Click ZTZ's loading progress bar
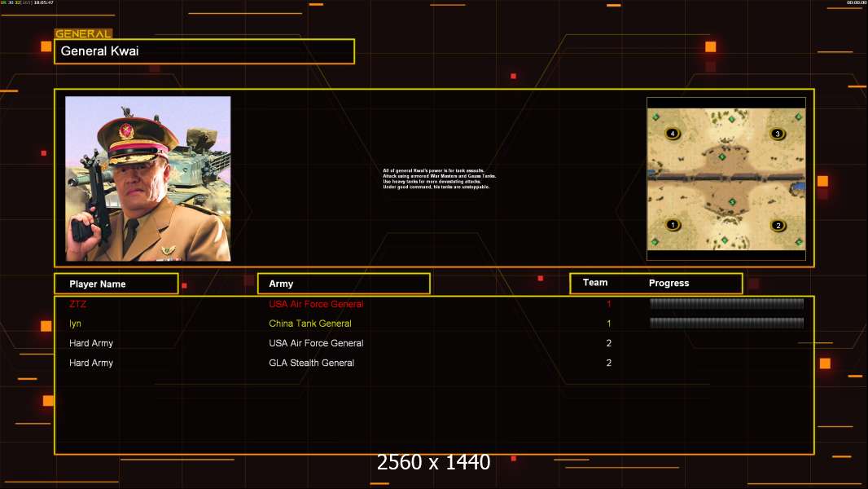868x489 pixels. point(726,303)
